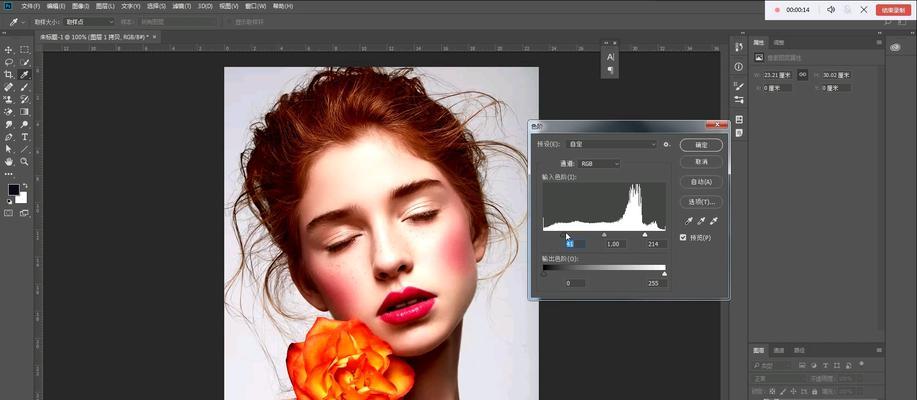
Task: Select the Eyedropper tool in toolbox
Action: pyautogui.click(x=25, y=74)
